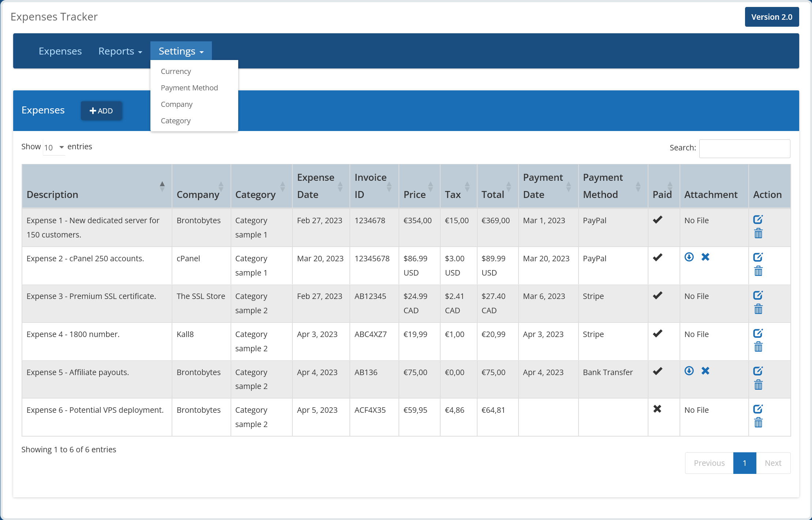Focus the Search input field
The image size is (812, 520).
[x=744, y=149]
